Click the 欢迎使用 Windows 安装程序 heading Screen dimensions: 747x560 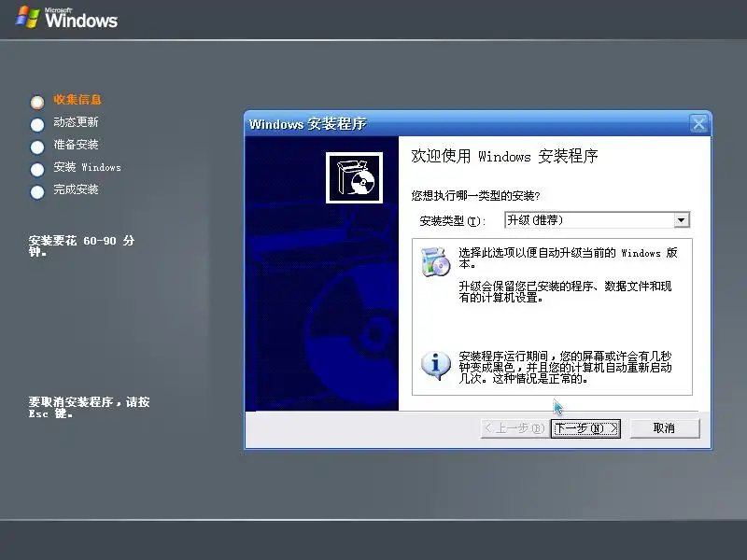coord(504,156)
